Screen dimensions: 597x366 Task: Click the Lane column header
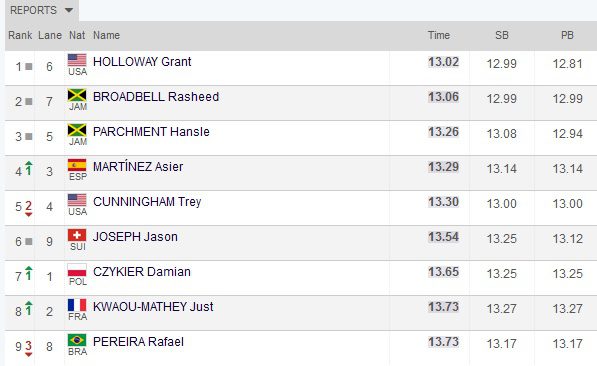coord(50,35)
